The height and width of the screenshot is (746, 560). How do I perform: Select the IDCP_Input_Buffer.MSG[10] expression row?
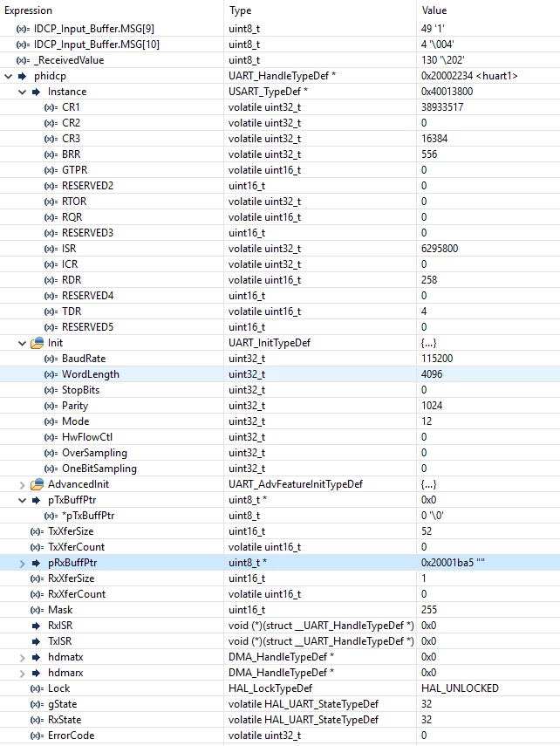point(280,44)
